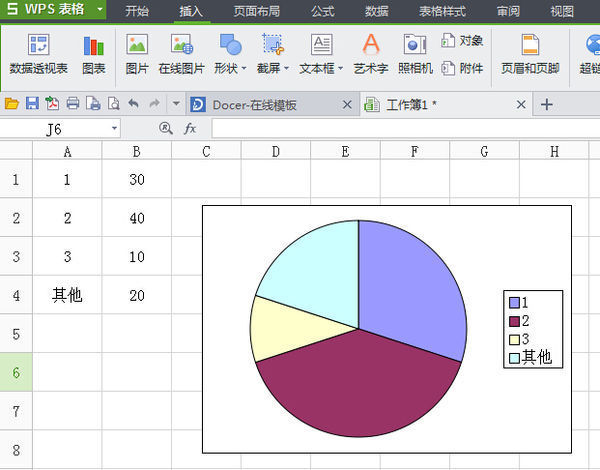Switch to the 审阅 ribbon tab
Viewport: 600px width, 470px height.
click(508, 11)
